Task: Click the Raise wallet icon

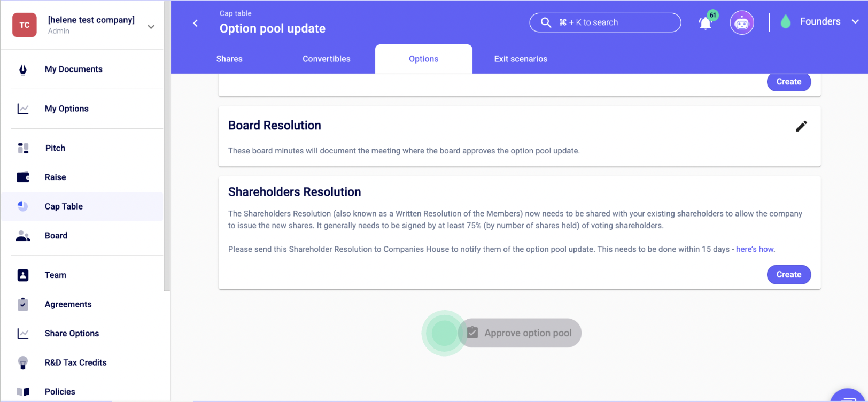Action: point(23,177)
